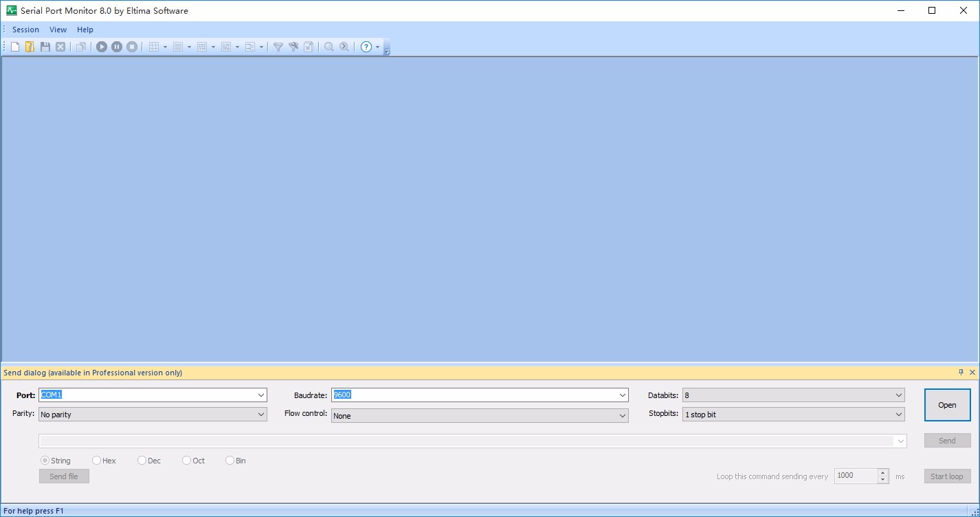Select the String data format

tap(44, 461)
